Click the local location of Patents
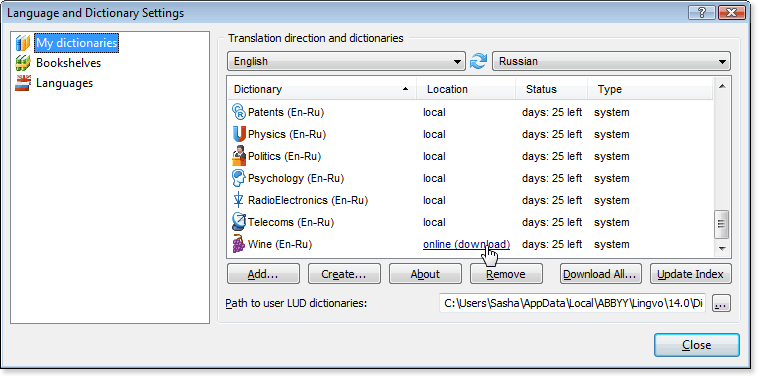 (434, 112)
